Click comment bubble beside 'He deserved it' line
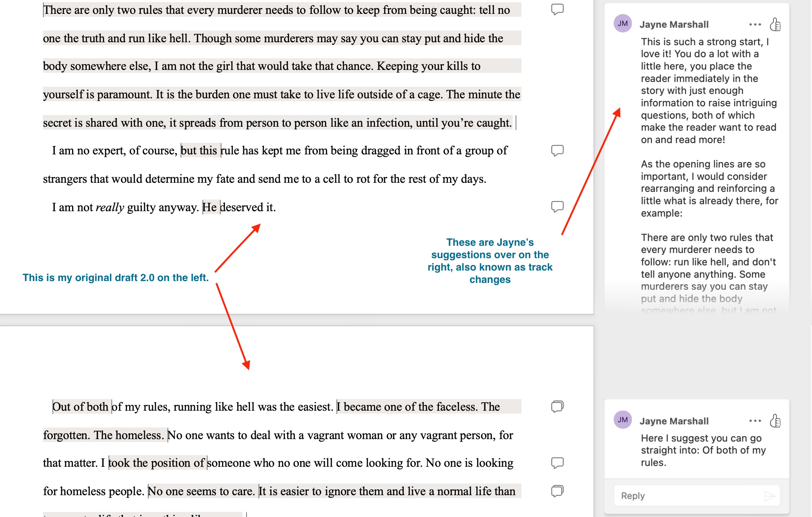 (x=557, y=206)
